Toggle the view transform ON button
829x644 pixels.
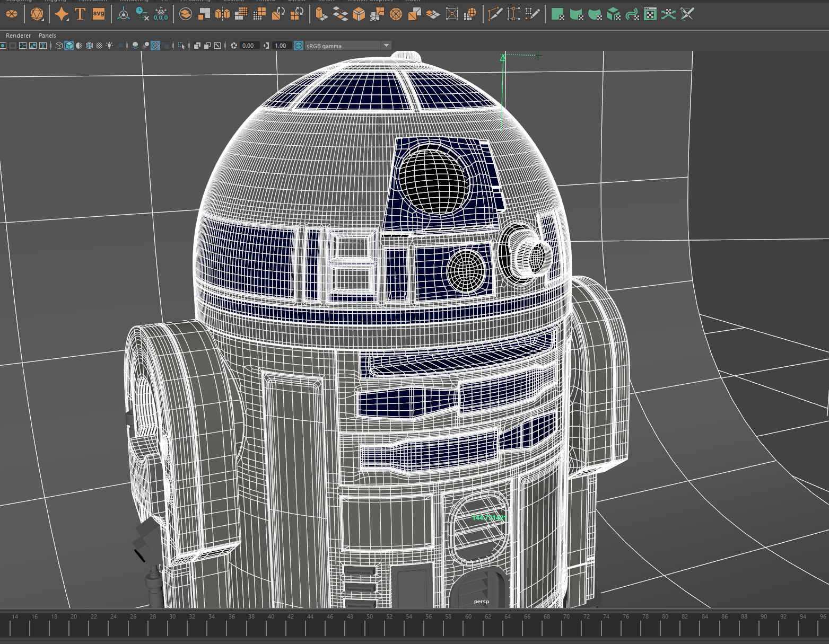coord(298,46)
